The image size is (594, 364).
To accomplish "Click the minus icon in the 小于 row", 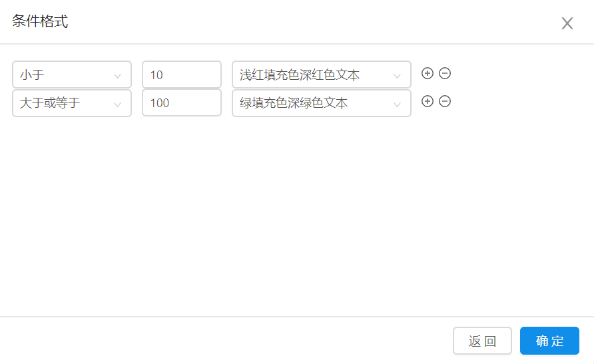I will point(445,73).
